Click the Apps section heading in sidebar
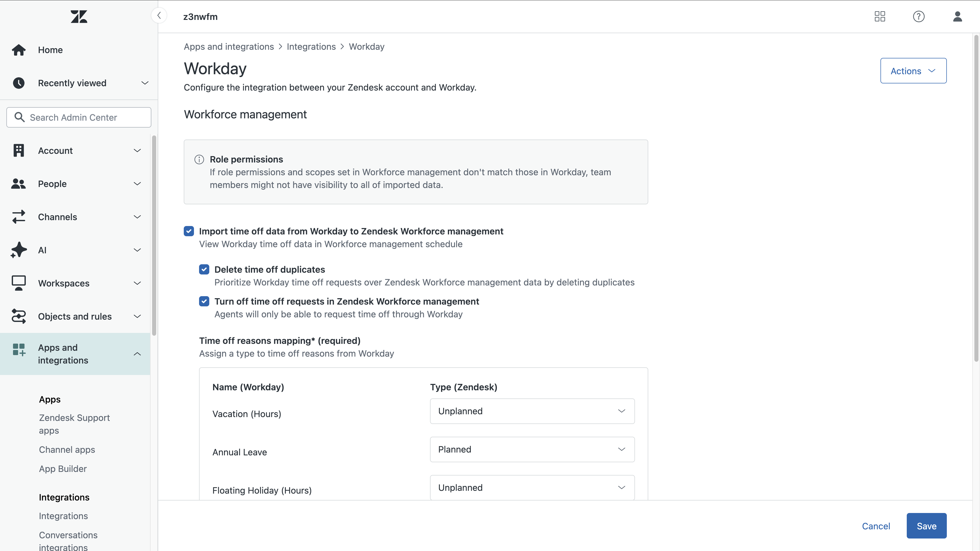The height and width of the screenshot is (551, 980). pos(50,399)
